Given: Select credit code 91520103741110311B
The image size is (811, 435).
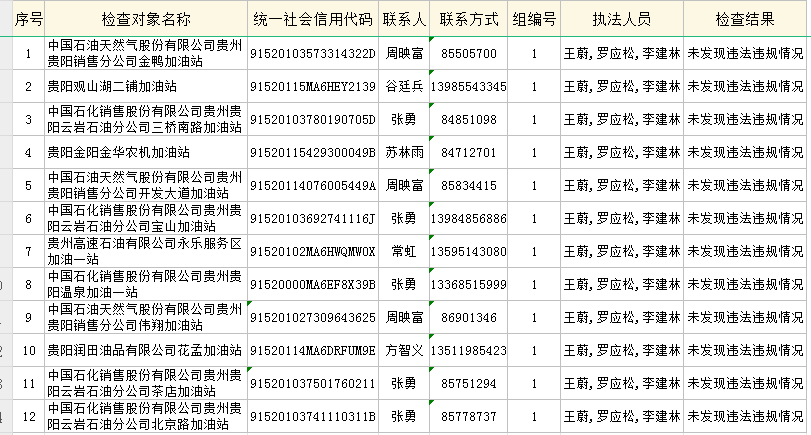Looking at the screenshot, I should (313, 416).
